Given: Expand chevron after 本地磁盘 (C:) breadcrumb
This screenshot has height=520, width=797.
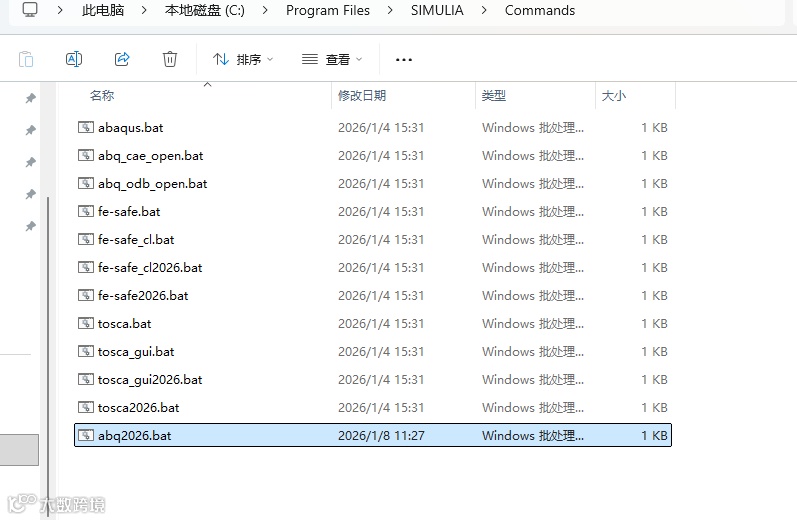Looking at the screenshot, I should click(265, 10).
